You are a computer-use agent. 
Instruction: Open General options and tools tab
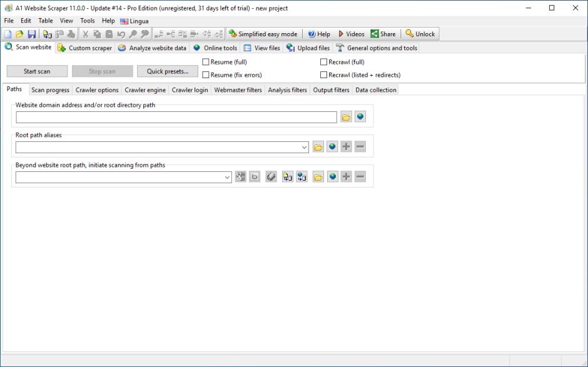pos(377,48)
